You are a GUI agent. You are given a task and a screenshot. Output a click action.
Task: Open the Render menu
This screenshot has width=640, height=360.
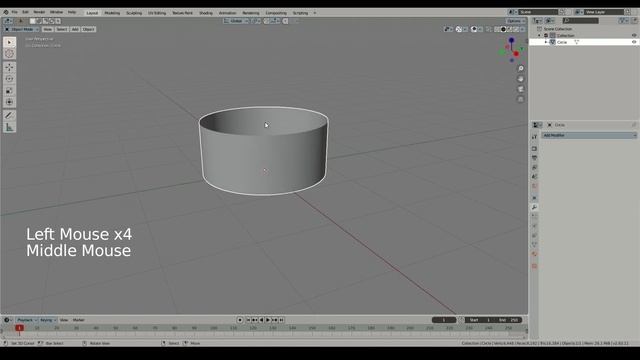(x=39, y=12)
